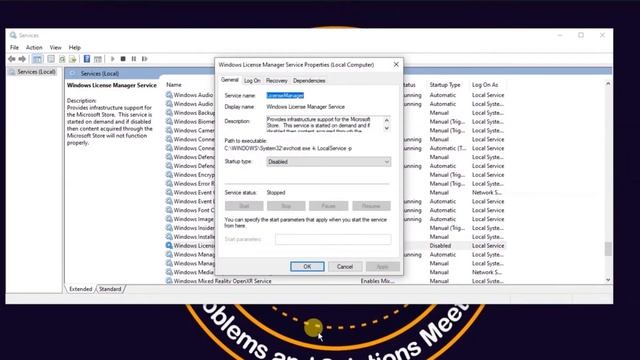Click the gear icon of Windows Font C row
This screenshot has width=640, height=360.
169,210
